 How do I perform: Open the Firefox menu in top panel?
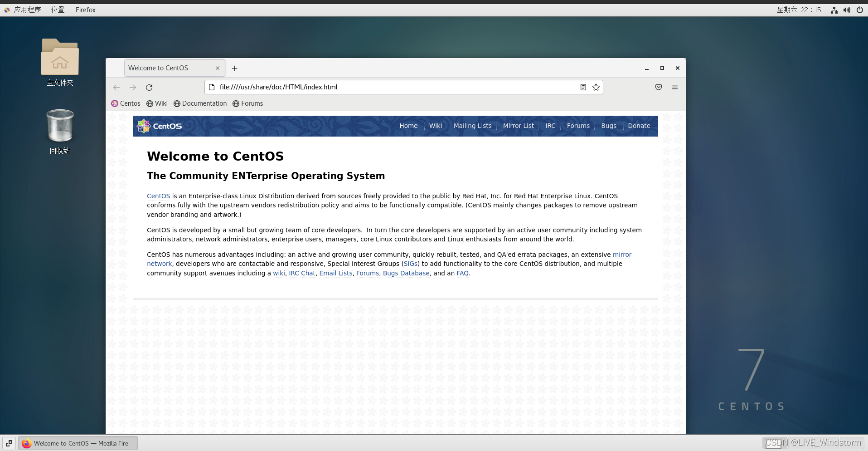tap(86, 10)
